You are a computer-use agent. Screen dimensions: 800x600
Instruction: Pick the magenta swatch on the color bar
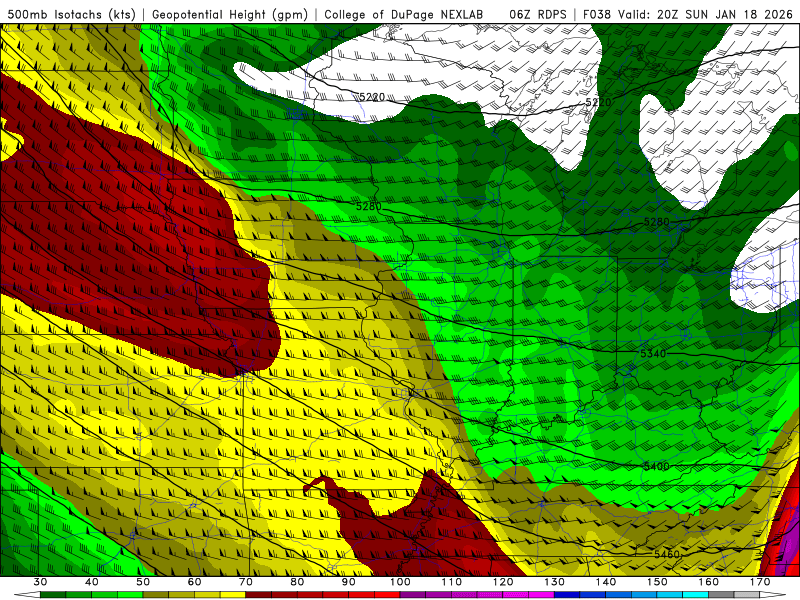tap(541, 594)
